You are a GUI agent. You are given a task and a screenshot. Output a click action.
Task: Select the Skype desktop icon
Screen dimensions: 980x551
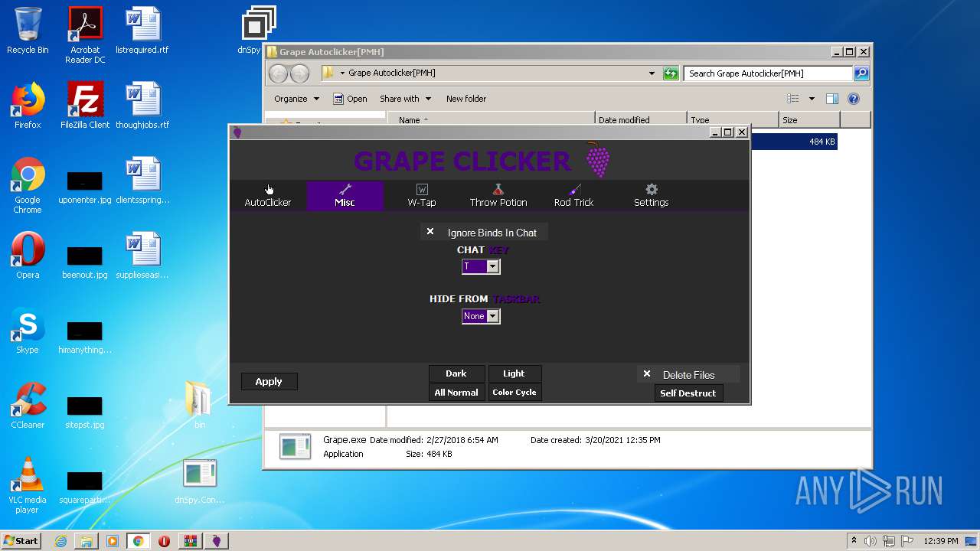tap(28, 331)
